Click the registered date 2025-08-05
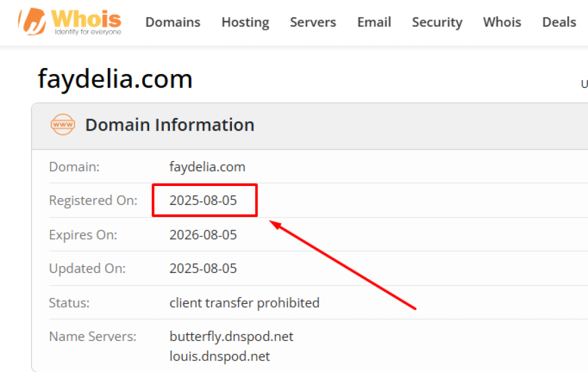This screenshot has height=372, width=588. point(203,200)
